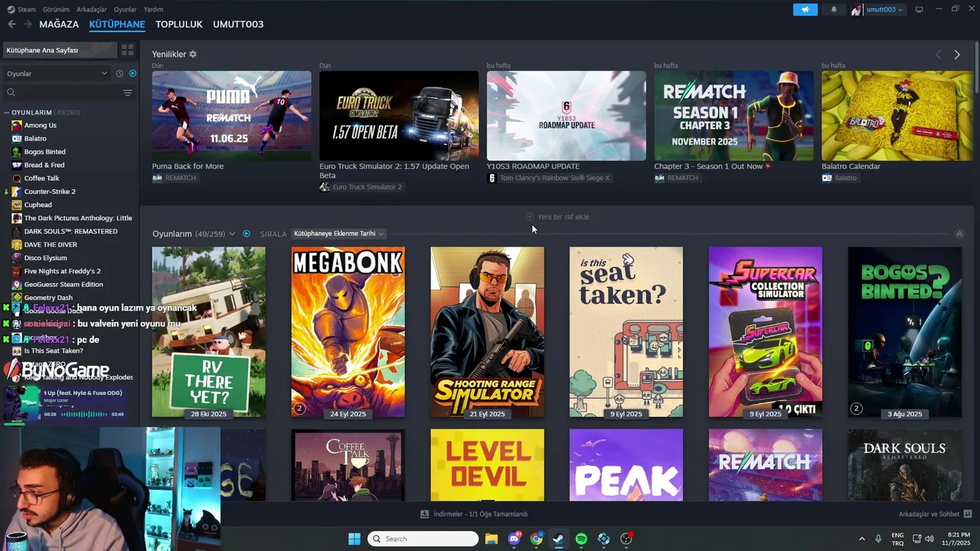Select Geometry Dash in the game list

pos(48,298)
